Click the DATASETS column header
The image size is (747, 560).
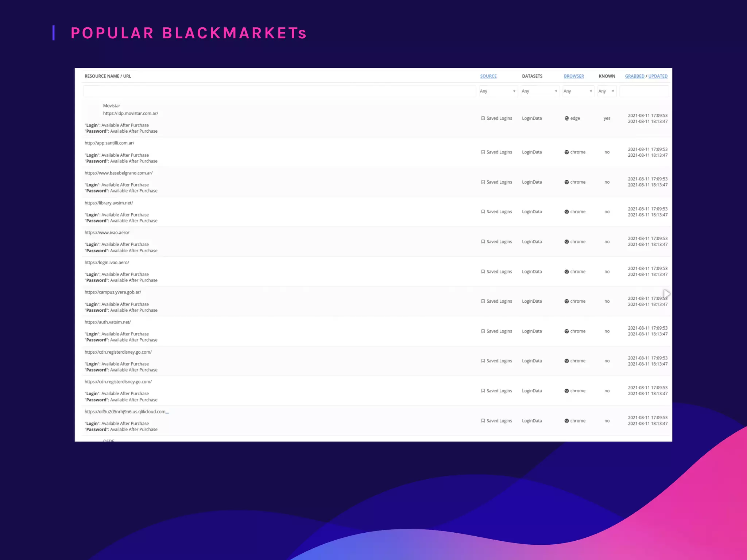pyautogui.click(x=532, y=76)
